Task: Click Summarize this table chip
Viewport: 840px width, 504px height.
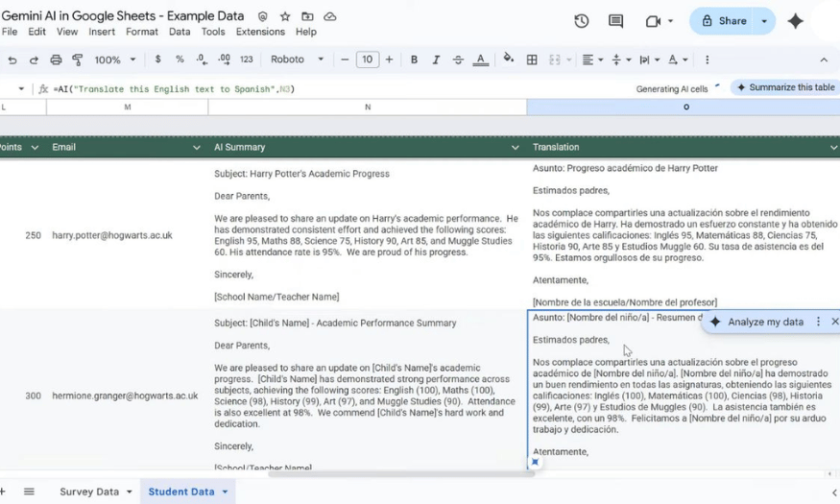Action: point(785,87)
